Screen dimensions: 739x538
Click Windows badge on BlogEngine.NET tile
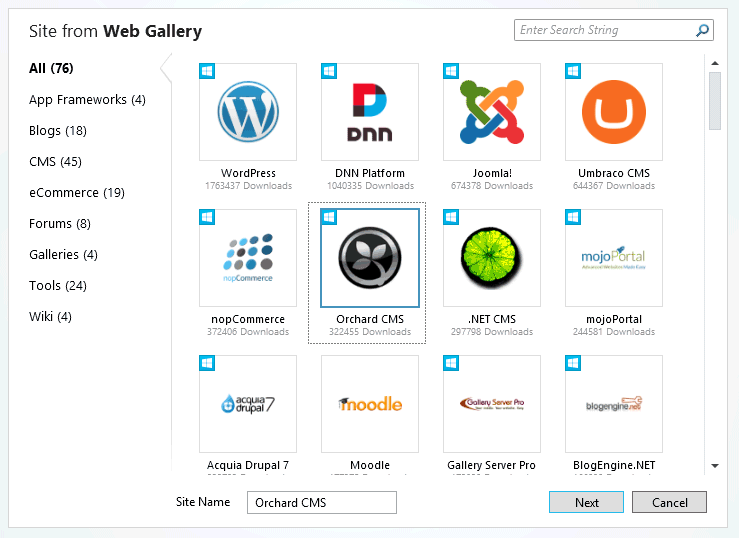pos(573,363)
